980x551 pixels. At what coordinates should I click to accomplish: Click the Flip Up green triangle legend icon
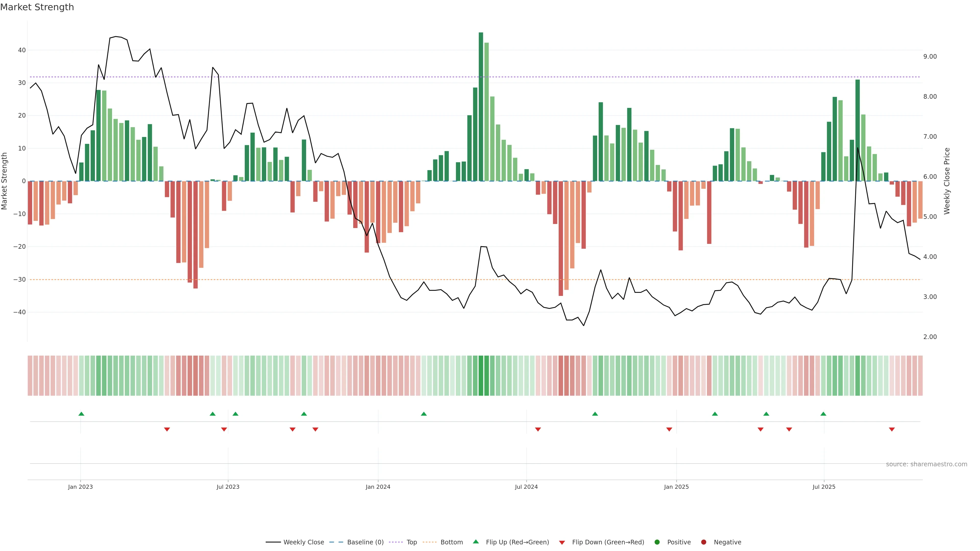[475, 542]
